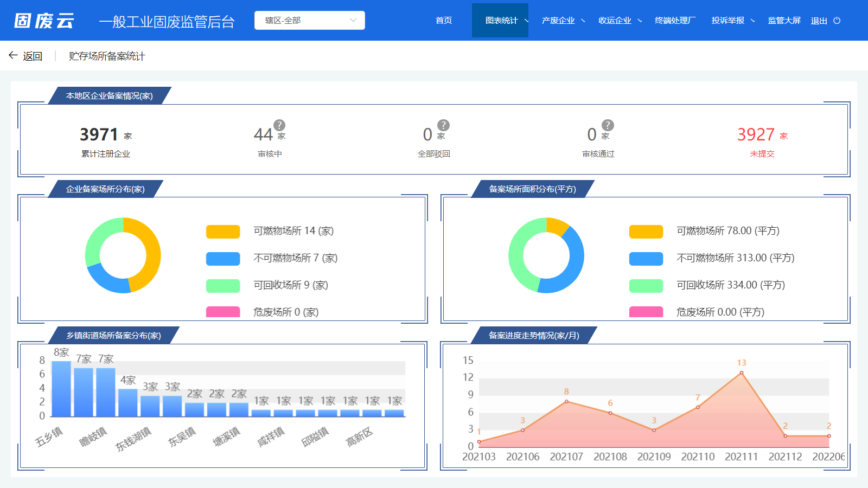Screen dimensions: 868x488
Task: Click the help icon next to 全部驳回
Action: point(443,125)
